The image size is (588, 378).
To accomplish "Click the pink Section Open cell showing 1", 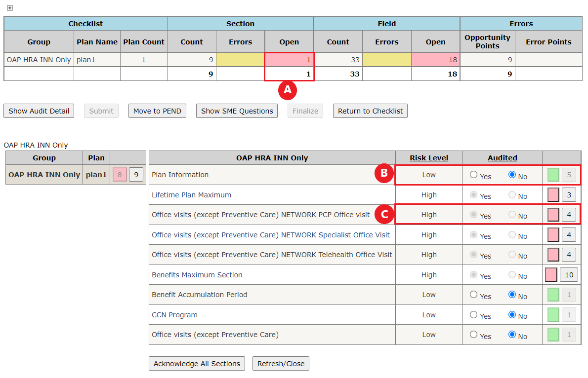I will click(x=289, y=60).
